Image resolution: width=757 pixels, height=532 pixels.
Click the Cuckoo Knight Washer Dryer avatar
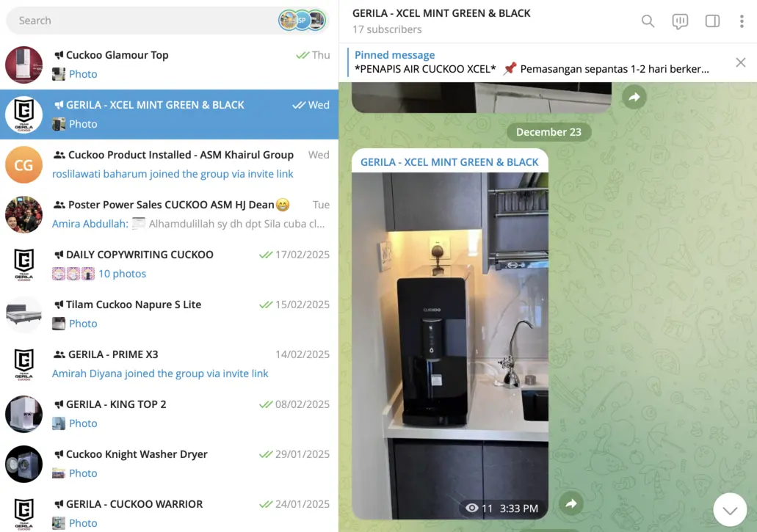coord(23,464)
